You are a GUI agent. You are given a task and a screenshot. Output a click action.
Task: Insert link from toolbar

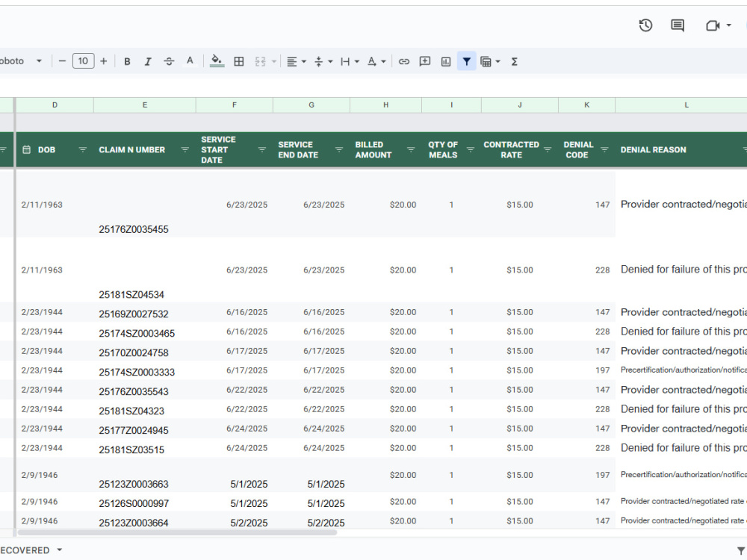(404, 61)
